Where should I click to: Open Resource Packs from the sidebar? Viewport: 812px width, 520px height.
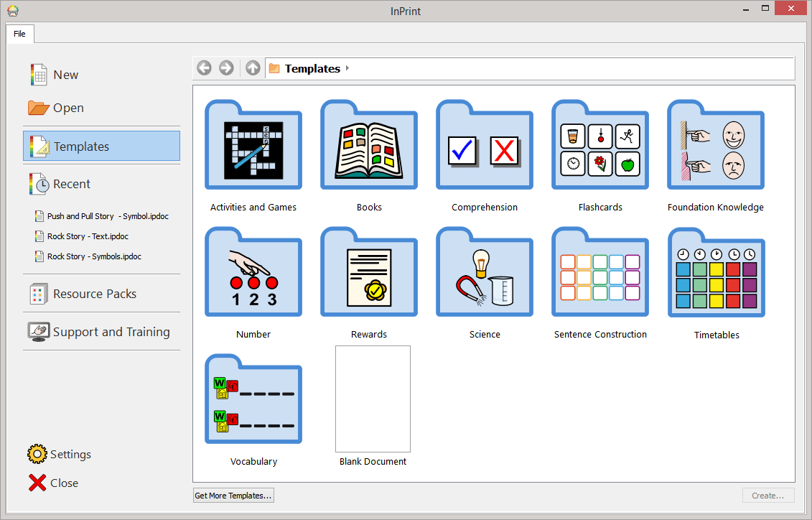click(94, 294)
